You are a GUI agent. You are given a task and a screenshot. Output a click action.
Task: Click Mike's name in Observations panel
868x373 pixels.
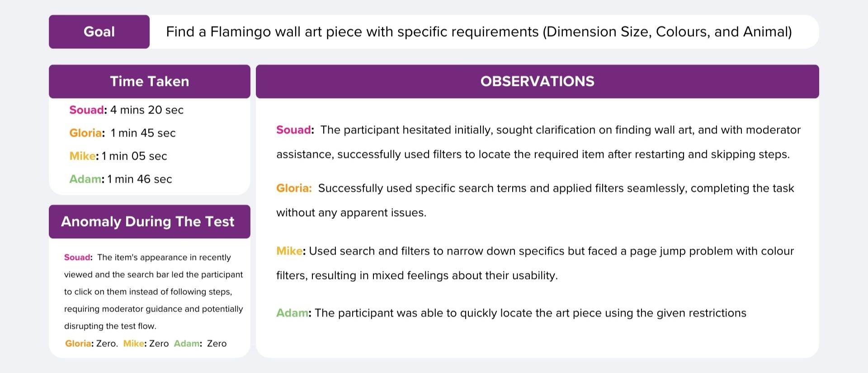click(289, 251)
